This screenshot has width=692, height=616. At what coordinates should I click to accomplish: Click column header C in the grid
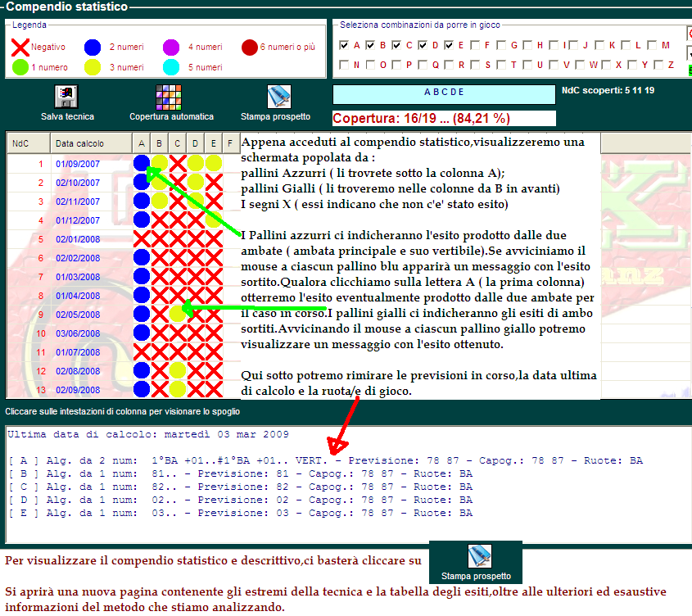click(178, 143)
